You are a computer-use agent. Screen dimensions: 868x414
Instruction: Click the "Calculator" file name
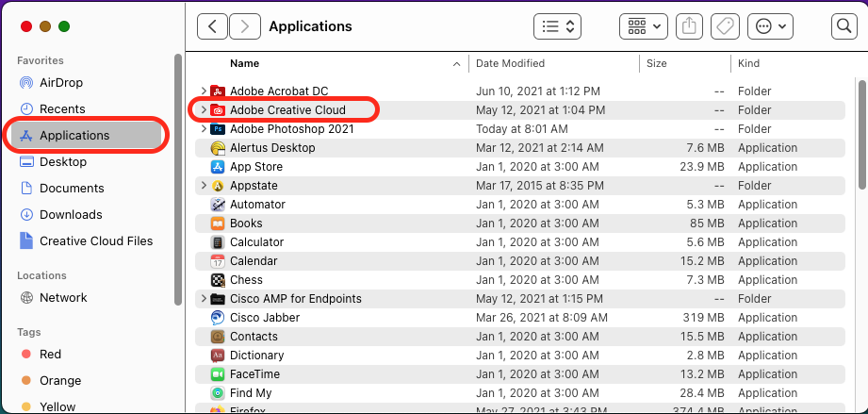coord(257,242)
